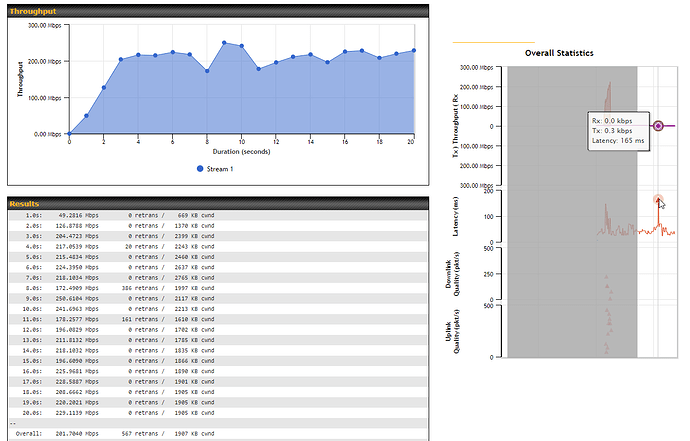Screen dimensions: 690x441
Task: Click the purple throughput marker near tooltip
Action: (x=658, y=126)
